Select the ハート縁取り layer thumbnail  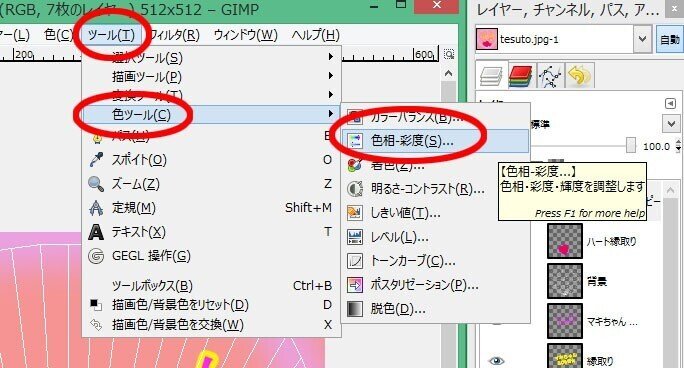point(565,241)
